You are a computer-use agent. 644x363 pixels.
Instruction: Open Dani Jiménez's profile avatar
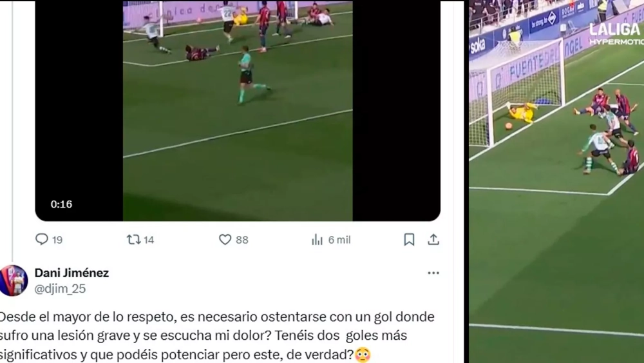[14, 280]
